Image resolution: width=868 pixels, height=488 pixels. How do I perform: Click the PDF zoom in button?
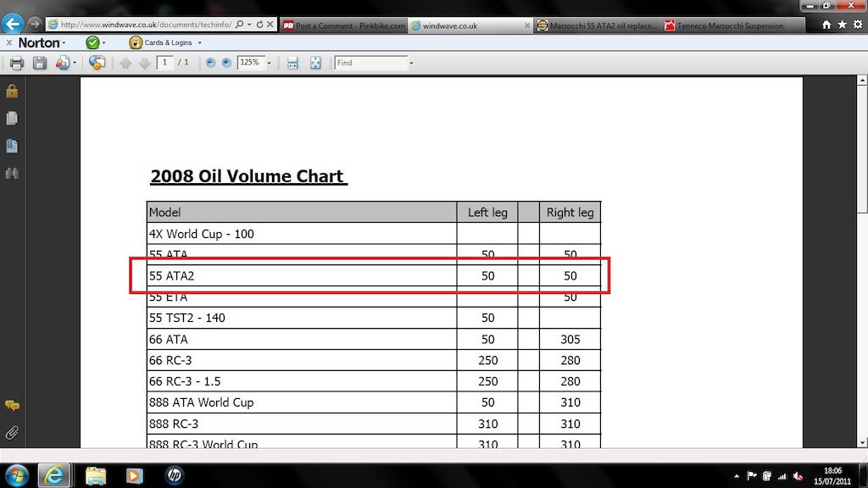(226, 63)
